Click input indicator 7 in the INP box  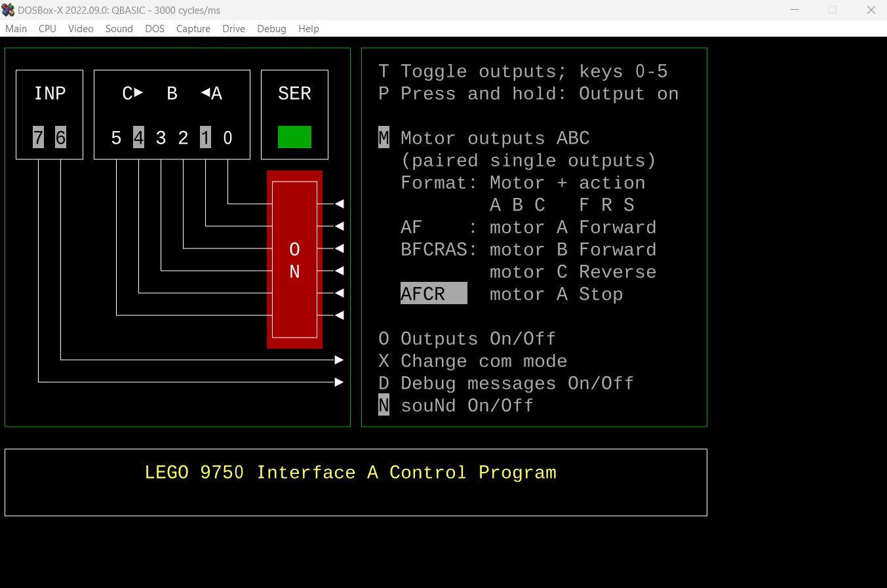click(37, 138)
